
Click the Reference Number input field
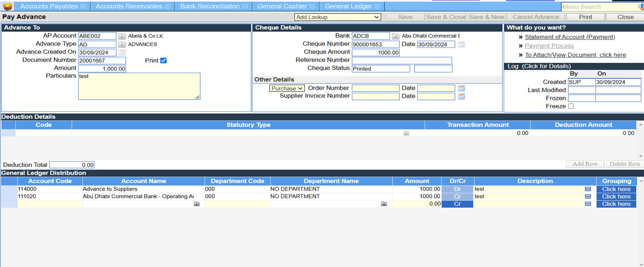401,60
